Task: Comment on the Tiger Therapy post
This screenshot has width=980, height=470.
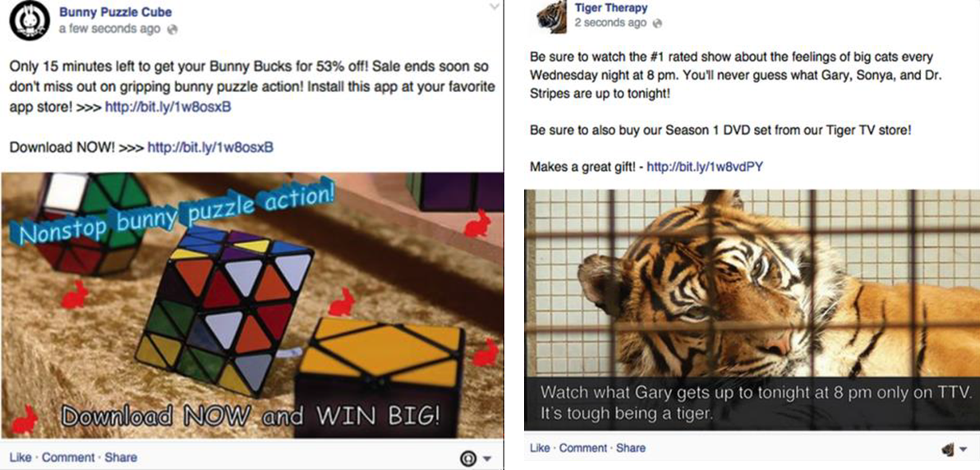Action: 583,448
